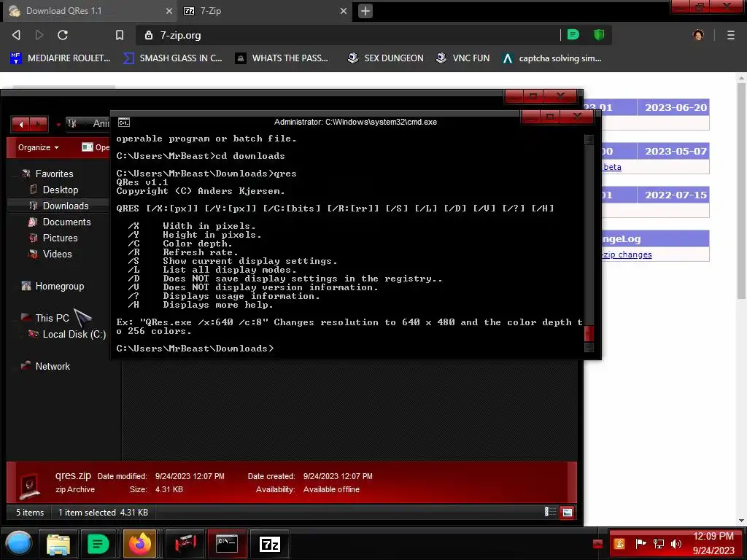
Task: Open a new browser tab
Action: [x=365, y=11]
